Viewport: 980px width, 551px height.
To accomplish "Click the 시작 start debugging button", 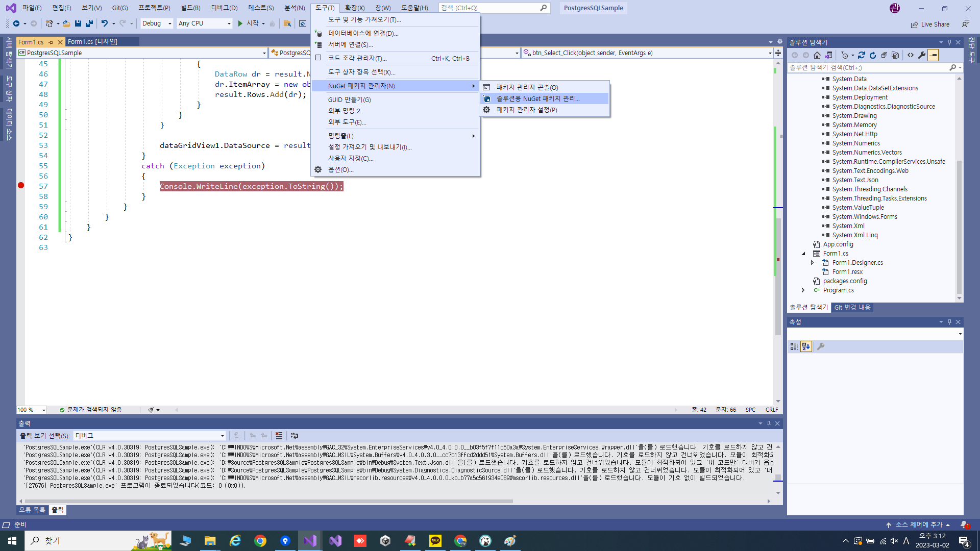I will pos(248,23).
